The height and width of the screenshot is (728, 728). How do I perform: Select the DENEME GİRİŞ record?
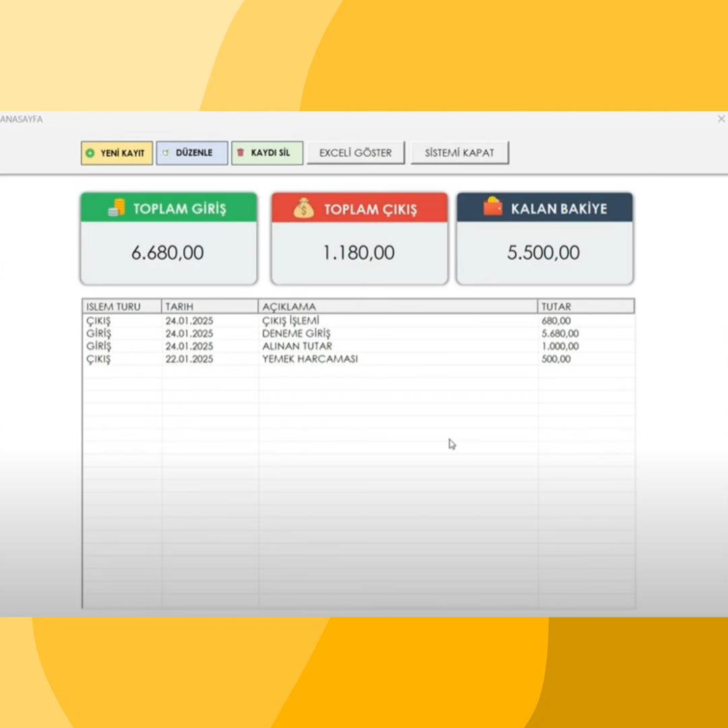296,334
